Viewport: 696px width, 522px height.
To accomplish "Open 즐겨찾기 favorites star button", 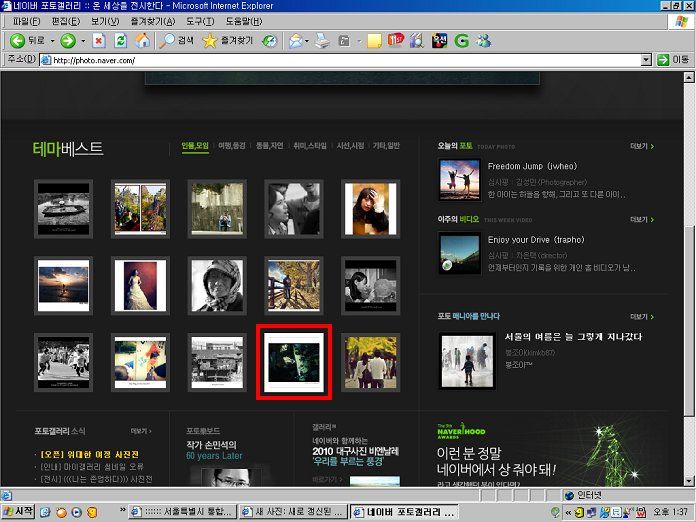I will 227,41.
